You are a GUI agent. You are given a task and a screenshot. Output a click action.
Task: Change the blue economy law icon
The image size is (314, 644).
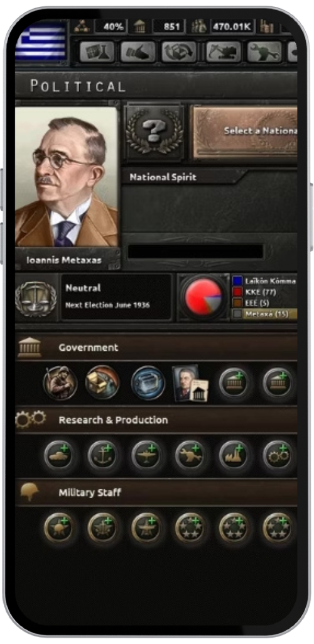coord(148,382)
